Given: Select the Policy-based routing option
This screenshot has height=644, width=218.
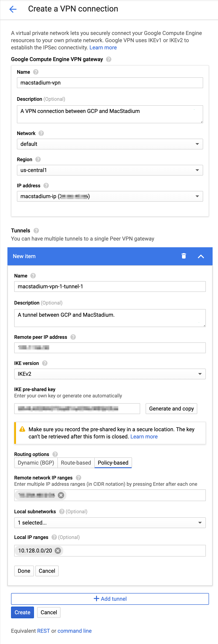Looking at the screenshot, I should [113, 463].
